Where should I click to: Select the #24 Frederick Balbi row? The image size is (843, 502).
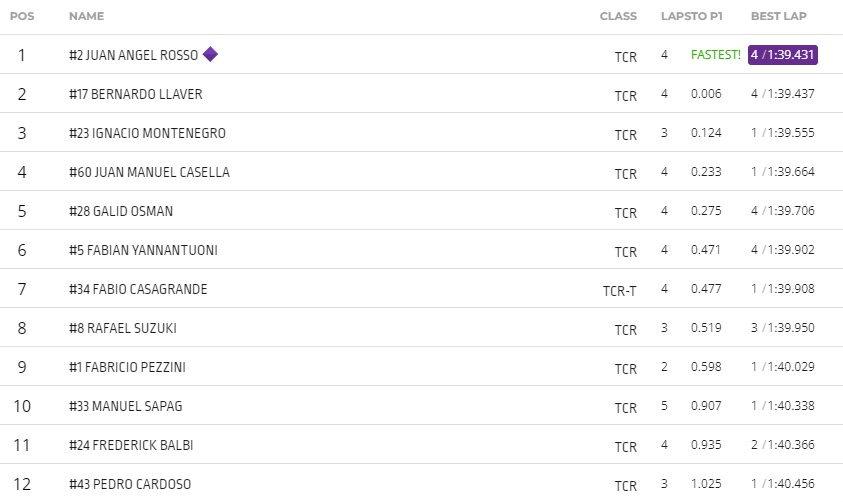422,444
